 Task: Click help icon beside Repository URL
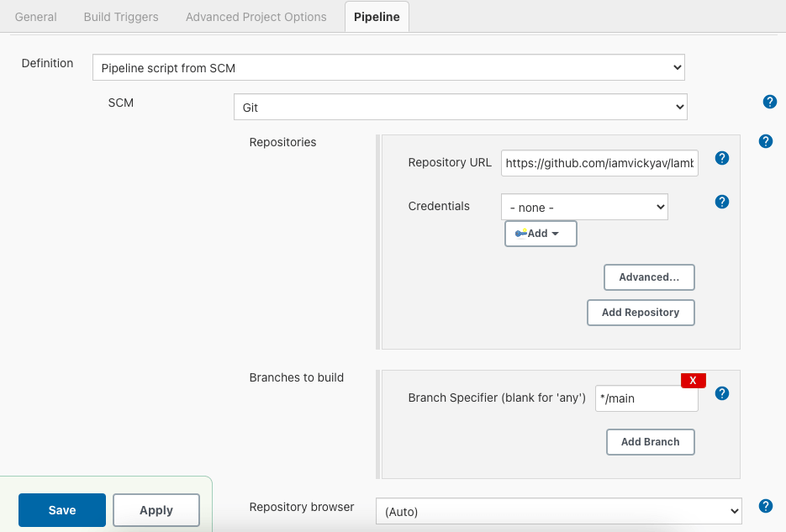721,158
